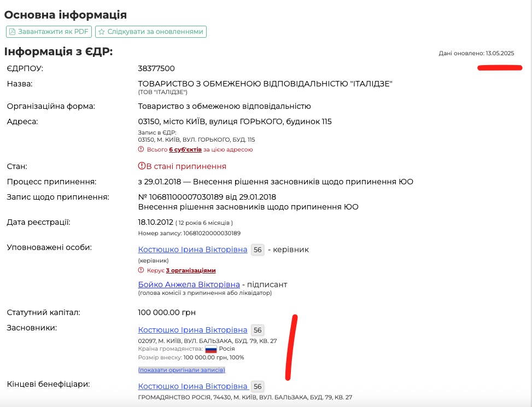Open Костюшко Ірина Вікторівна link under Засновники
This screenshot has height=407, width=532.
coord(192,330)
